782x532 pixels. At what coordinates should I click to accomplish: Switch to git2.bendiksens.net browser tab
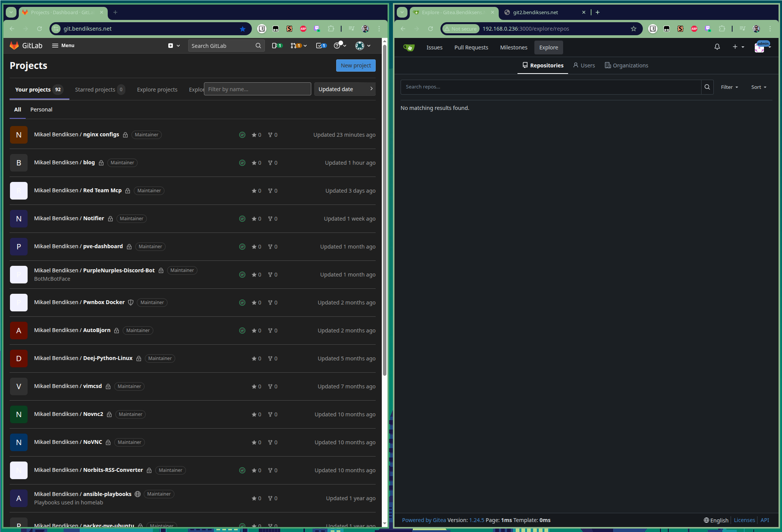(x=544, y=12)
